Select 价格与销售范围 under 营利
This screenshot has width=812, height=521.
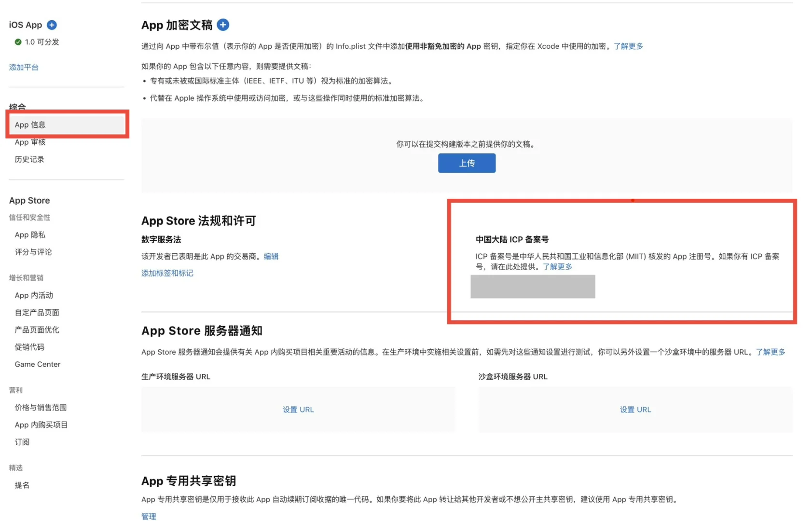(41, 408)
